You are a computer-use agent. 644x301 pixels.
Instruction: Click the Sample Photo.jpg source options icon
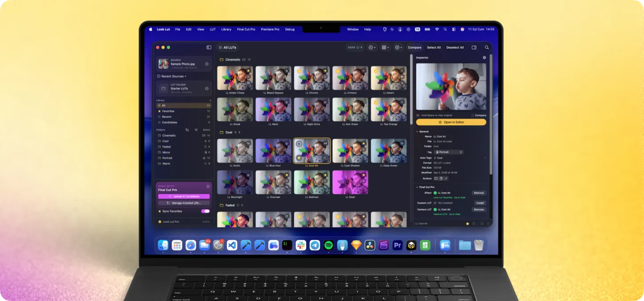click(207, 64)
